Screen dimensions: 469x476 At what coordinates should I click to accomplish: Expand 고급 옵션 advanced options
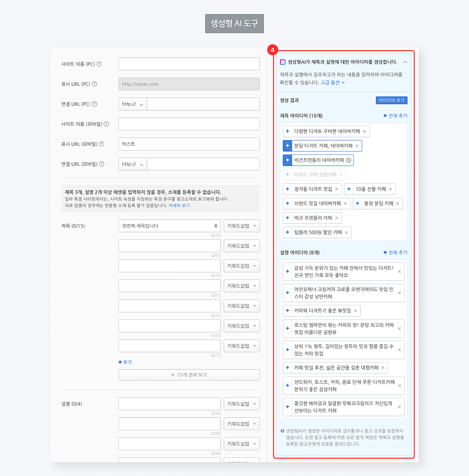pyautogui.click(x=333, y=83)
